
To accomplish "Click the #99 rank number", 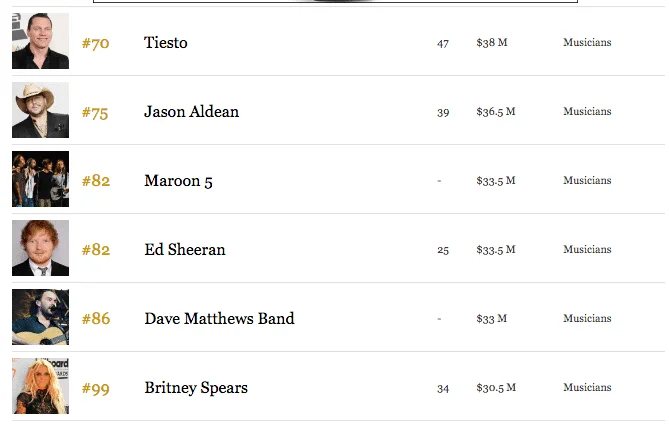I will tap(95, 388).
